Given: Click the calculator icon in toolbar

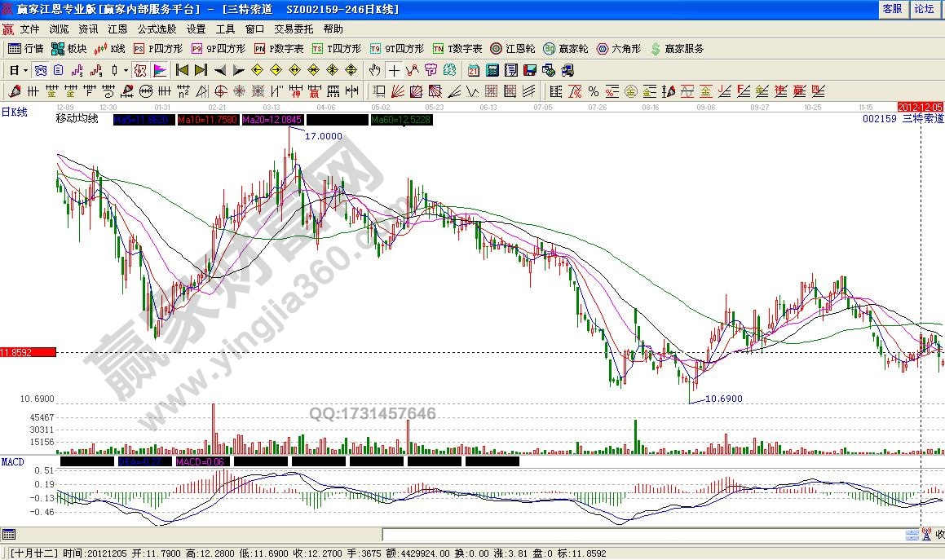Looking at the screenshot, I should point(493,70).
